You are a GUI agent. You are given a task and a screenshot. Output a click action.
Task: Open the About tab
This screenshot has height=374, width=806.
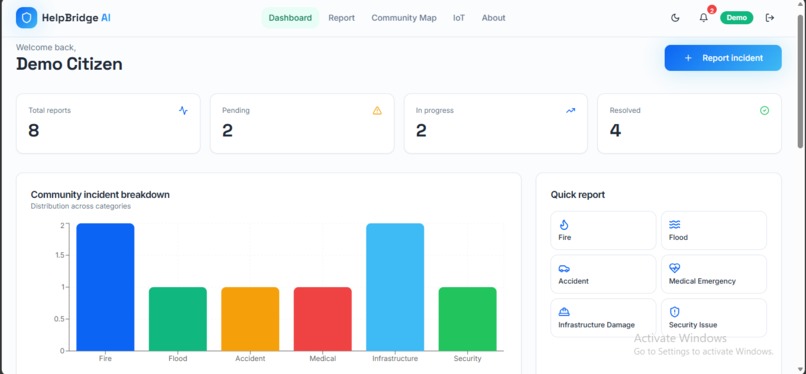(493, 18)
